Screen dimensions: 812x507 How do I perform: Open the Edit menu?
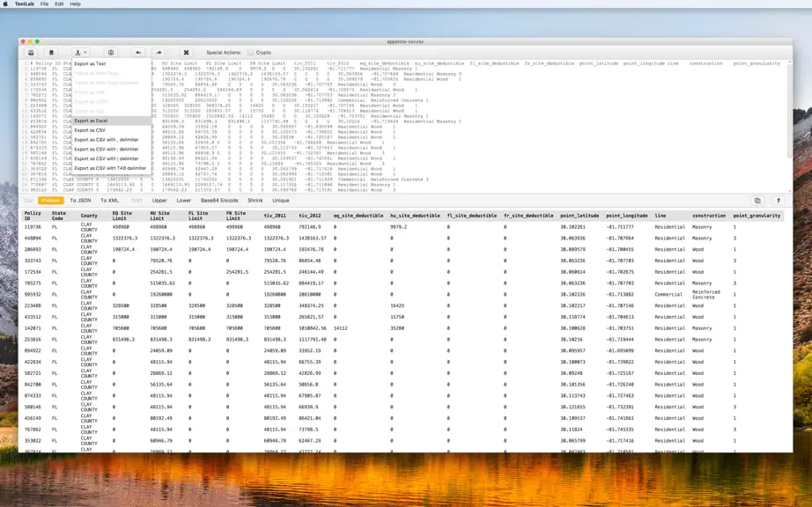[x=60, y=4]
